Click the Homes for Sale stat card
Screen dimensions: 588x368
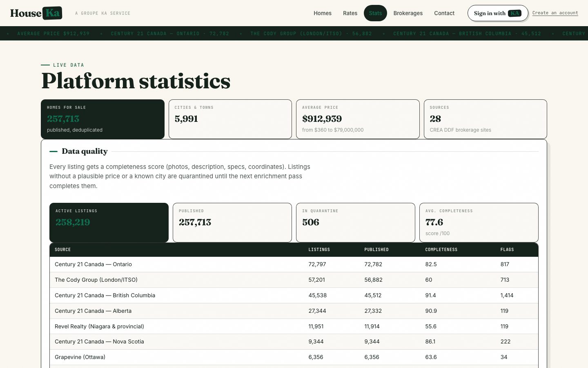coord(102,119)
